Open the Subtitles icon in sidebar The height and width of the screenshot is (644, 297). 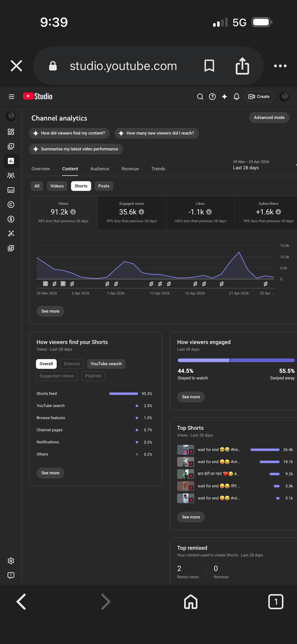[x=11, y=190]
